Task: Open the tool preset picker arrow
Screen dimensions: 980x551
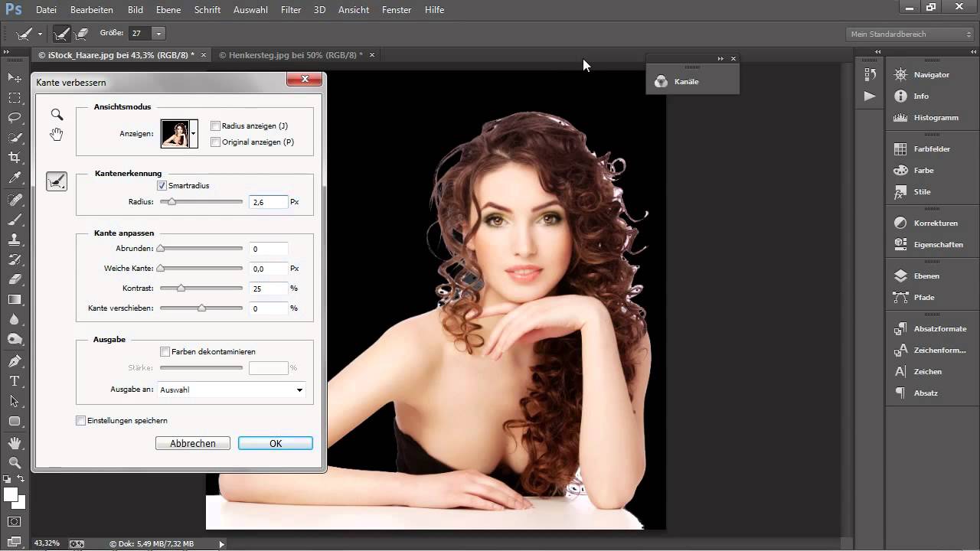Action: 40,34
